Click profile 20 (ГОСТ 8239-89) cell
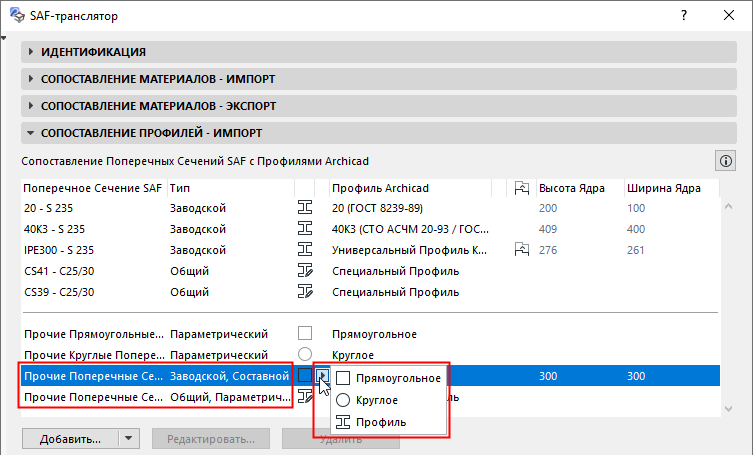The width and height of the screenshot is (753, 455). click(377, 208)
